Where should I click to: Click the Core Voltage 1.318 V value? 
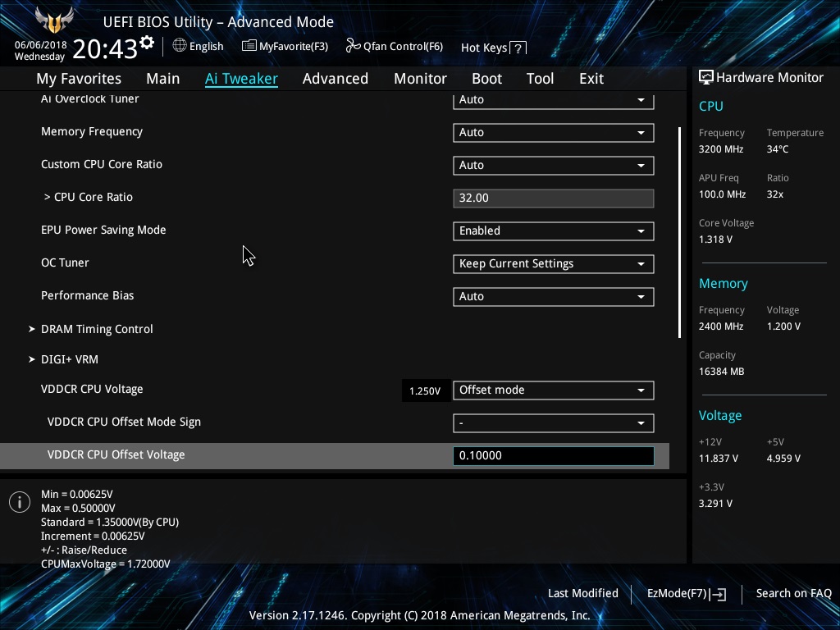(x=715, y=240)
